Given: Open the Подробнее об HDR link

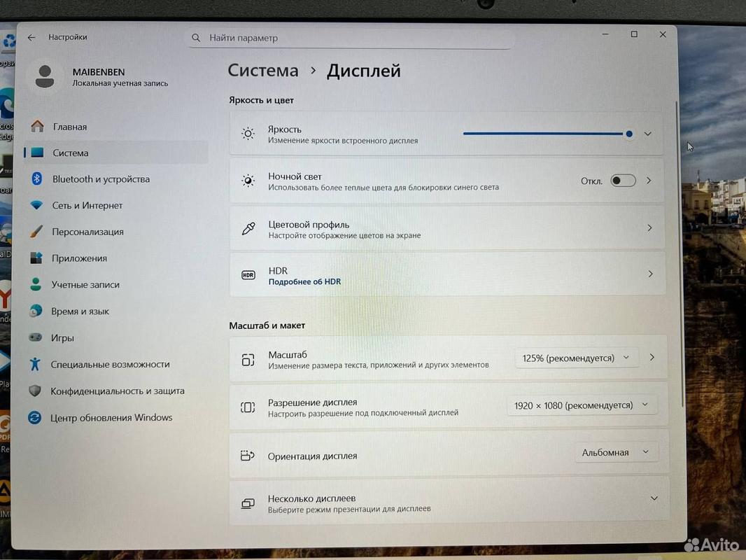Looking at the screenshot, I should (304, 281).
